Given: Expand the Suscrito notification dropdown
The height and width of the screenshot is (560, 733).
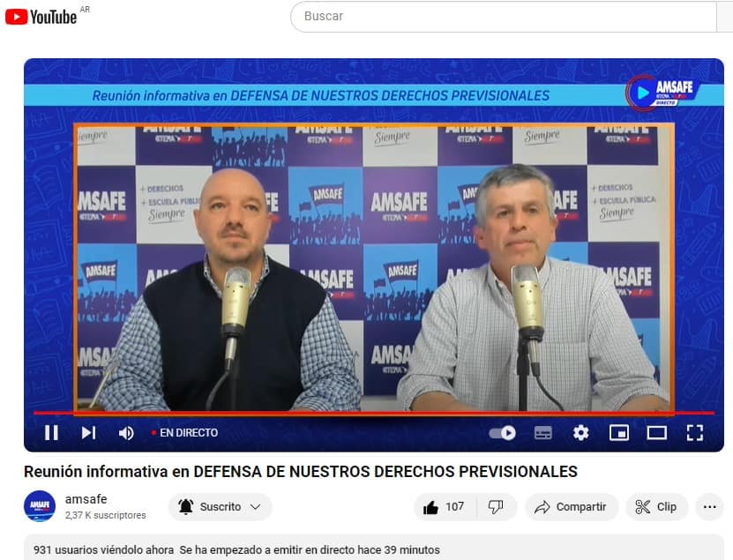Looking at the screenshot, I should [x=221, y=507].
